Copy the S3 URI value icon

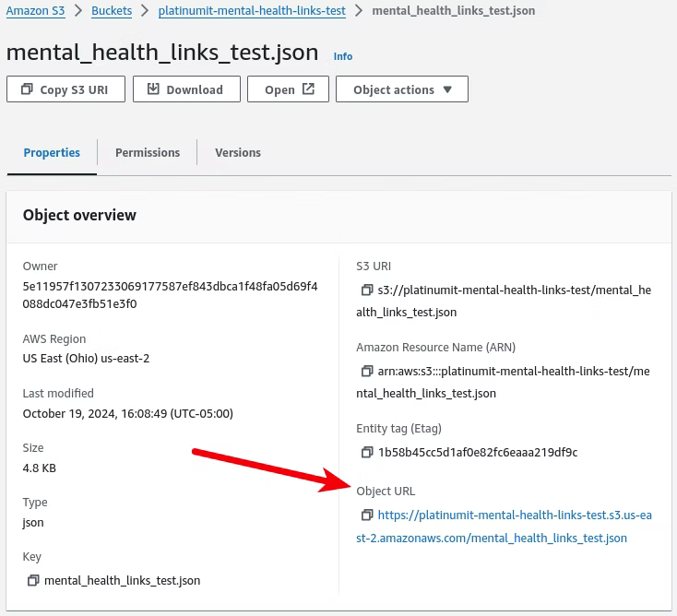point(366,290)
